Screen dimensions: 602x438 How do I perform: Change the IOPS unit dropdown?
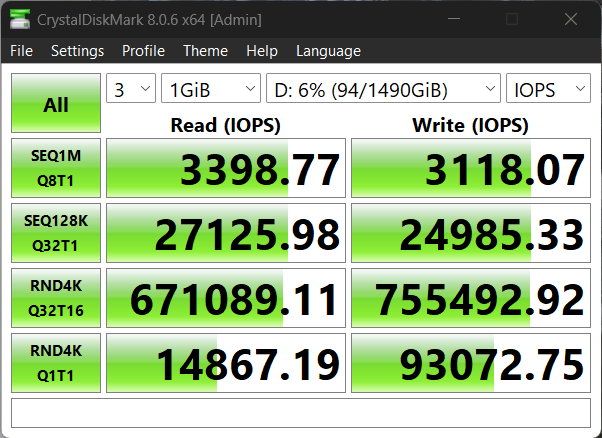(548, 89)
